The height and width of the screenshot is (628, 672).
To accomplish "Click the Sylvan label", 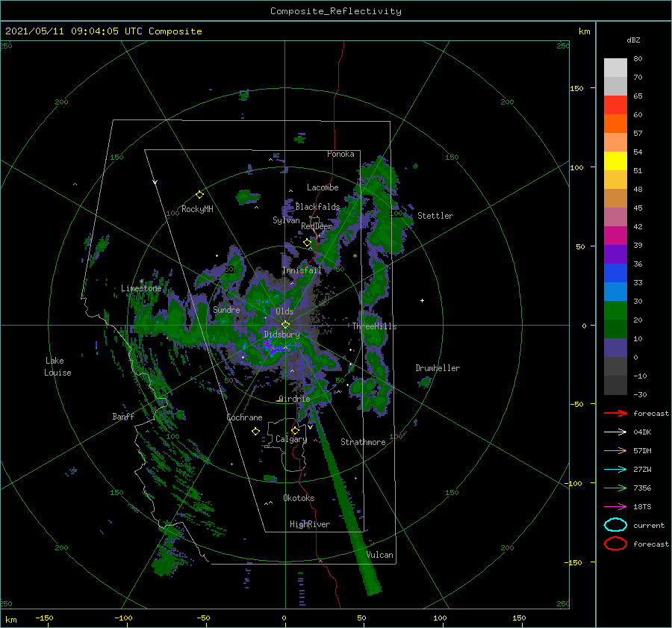I will click(x=286, y=220).
